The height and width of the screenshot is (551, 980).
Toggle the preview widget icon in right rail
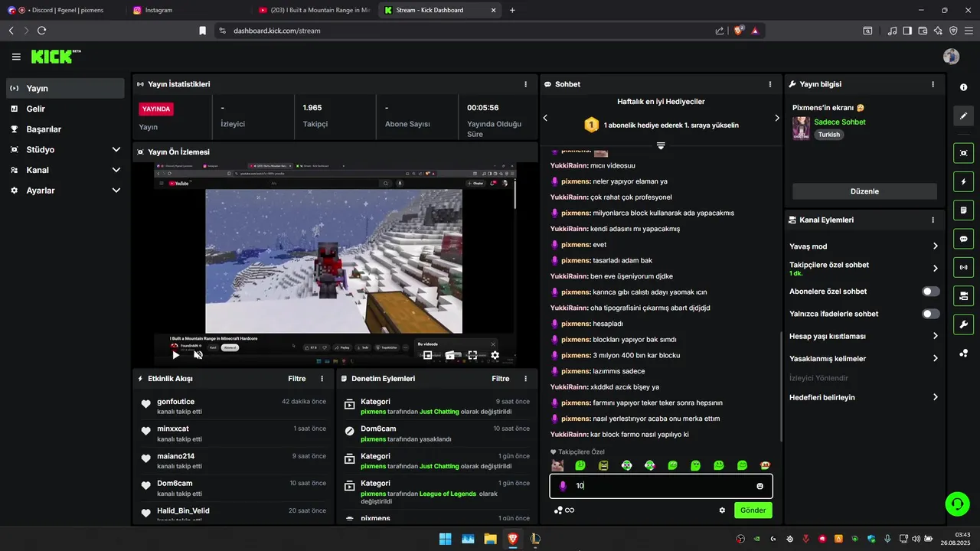tap(963, 153)
